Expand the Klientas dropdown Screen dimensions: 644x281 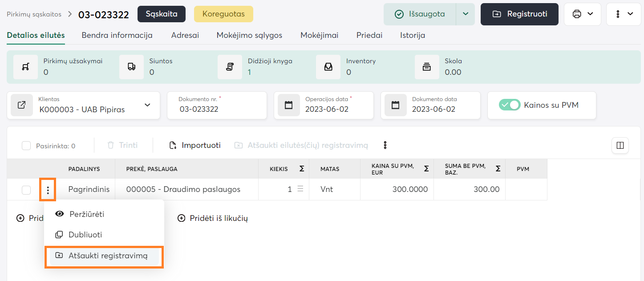147,106
